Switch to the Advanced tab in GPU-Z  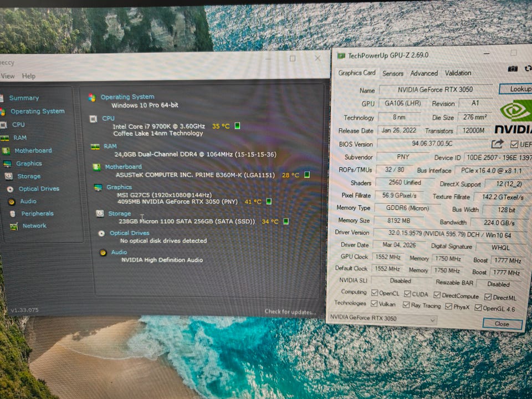point(424,73)
